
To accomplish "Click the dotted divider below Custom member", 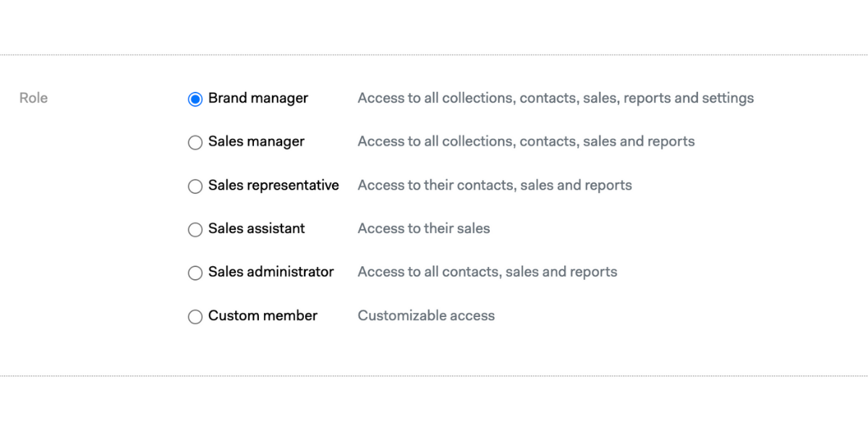I will pos(434,375).
